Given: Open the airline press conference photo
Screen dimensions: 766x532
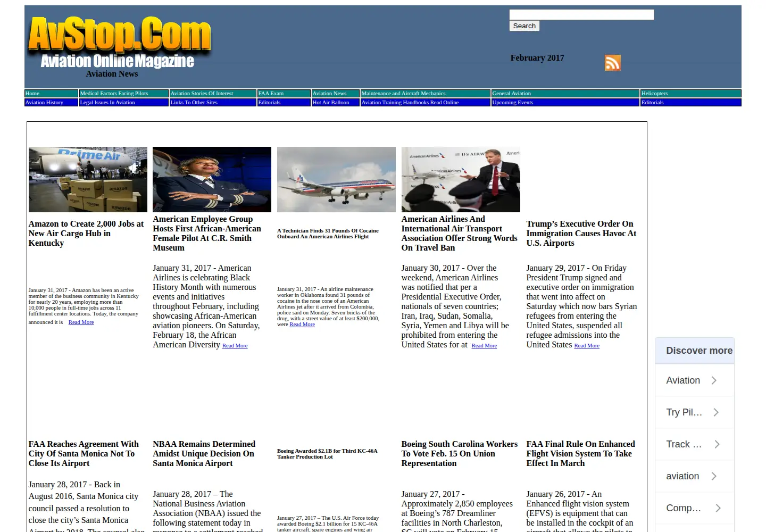Looking at the screenshot, I should click(x=461, y=180).
